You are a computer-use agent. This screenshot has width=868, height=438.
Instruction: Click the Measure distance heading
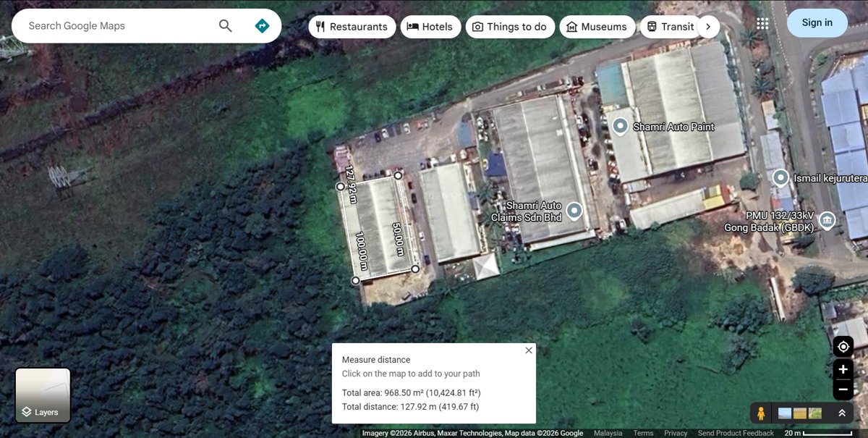pyautogui.click(x=376, y=360)
